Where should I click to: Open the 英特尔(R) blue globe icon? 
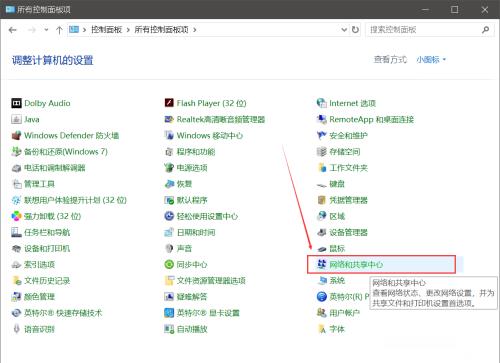(x=322, y=297)
